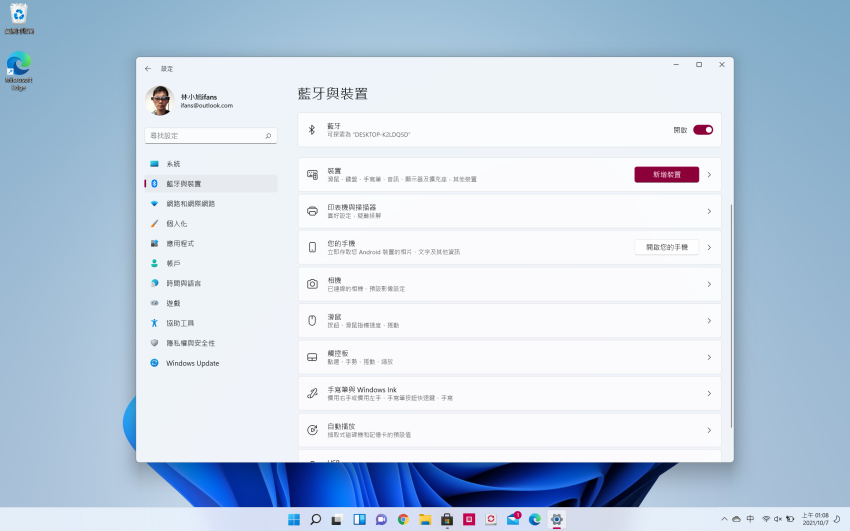Click the 裝置 devices icon in its row
The width and height of the screenshot is (850, 531).
(312, 174)
